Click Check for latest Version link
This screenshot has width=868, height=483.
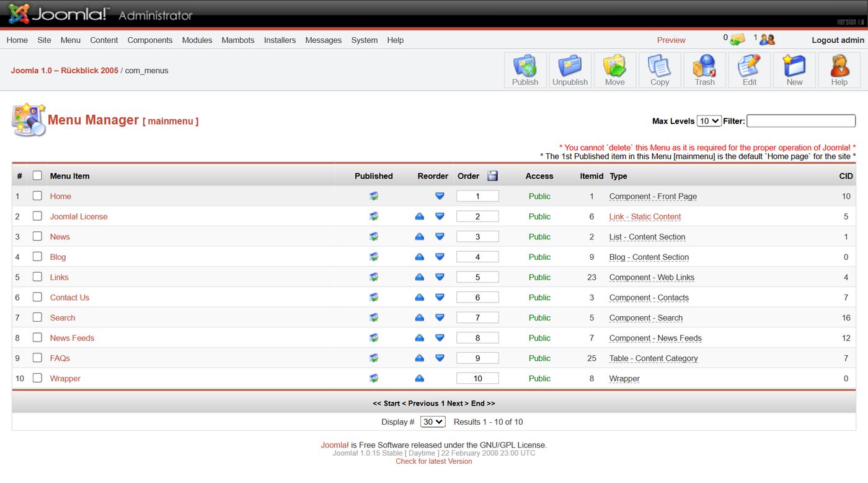pos(434,461)
